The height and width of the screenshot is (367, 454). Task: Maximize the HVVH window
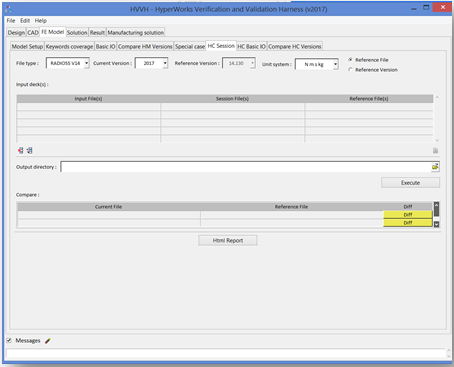(426, 7)
